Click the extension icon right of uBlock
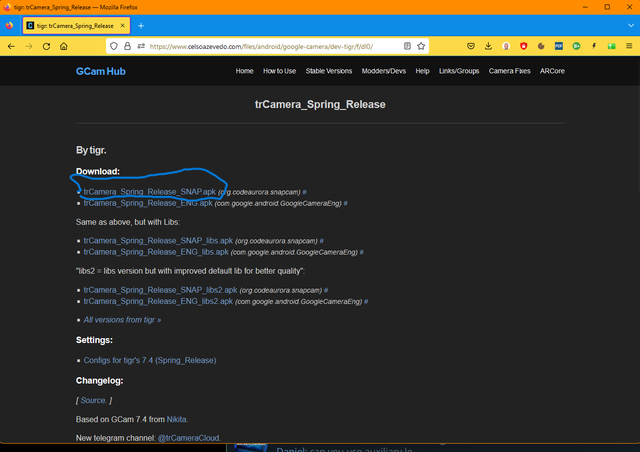640x452 pixels. pyautogui.click(x=541, y=46)
